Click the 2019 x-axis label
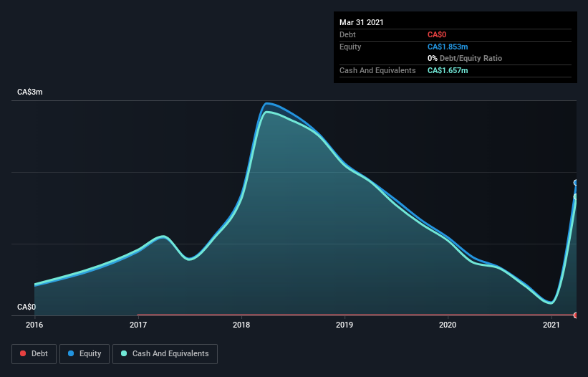 pos(344,325)
